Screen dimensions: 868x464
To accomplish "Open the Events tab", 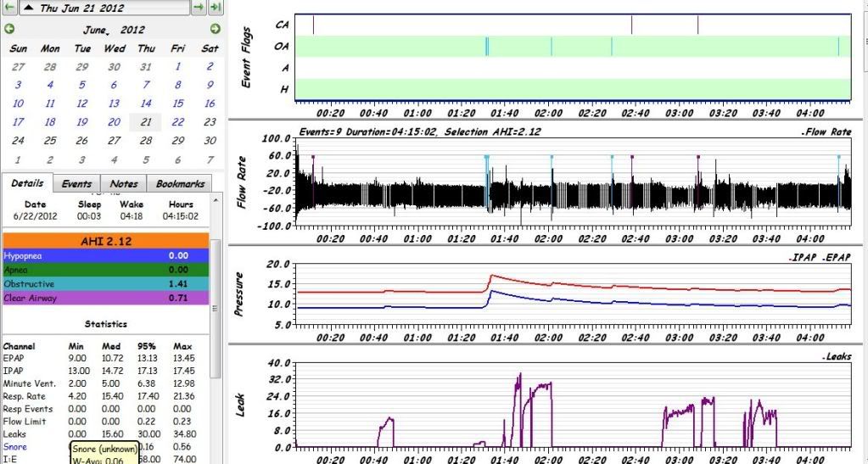I will [x=76, y=184].
